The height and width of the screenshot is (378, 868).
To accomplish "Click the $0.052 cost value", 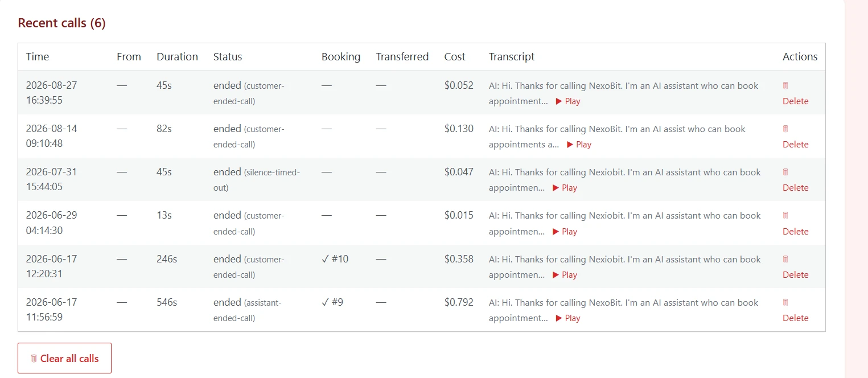I will coord(459,85).
